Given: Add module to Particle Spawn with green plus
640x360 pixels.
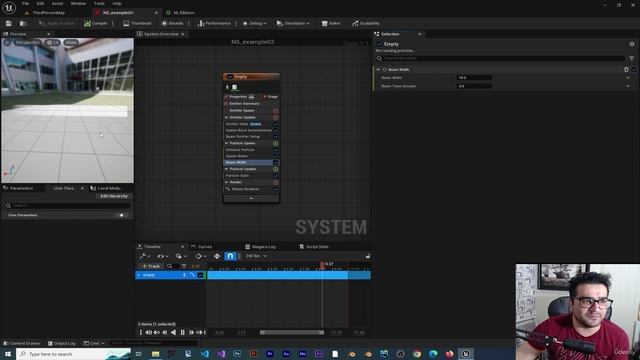Looking at the screenshot, I should pyautogui.click(x=276, y=143).
